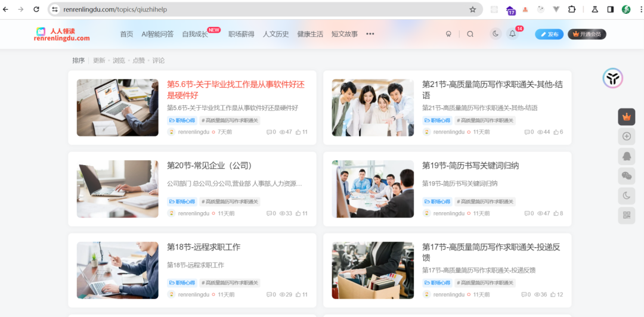Click the browser address bar URL
The image size is (644, 317).
click(115, 9)
